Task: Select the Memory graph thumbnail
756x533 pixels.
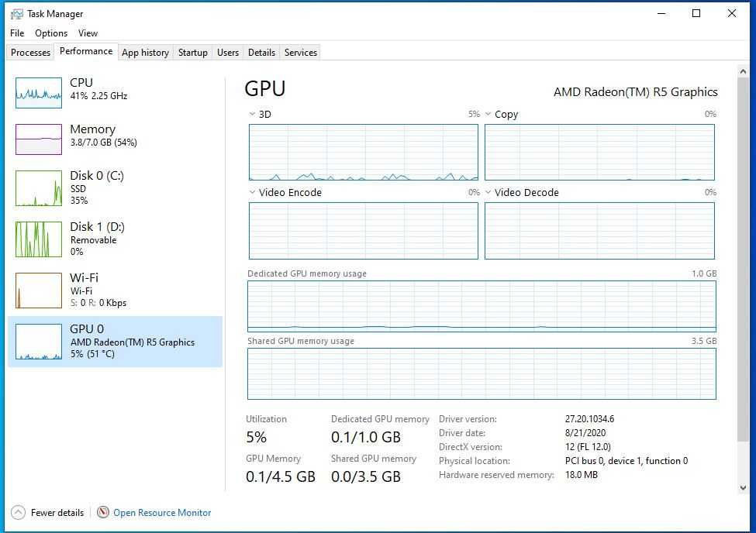Action: [x=39, y=139]
